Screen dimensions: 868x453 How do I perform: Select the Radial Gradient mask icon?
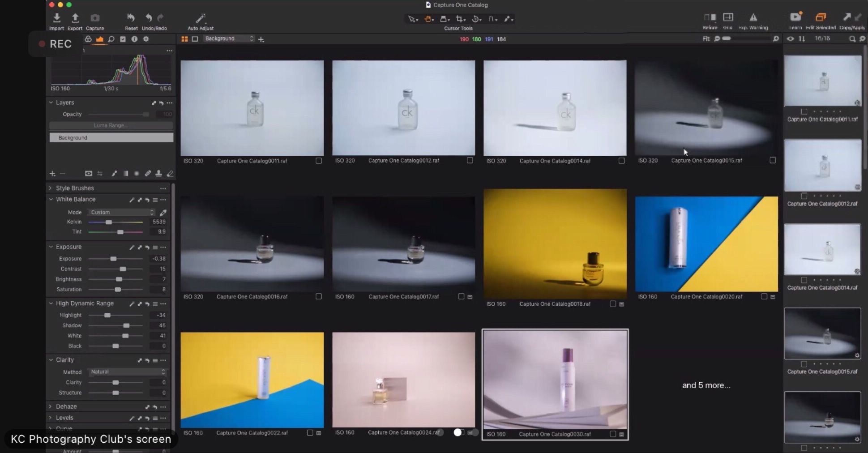pos(137,174)
